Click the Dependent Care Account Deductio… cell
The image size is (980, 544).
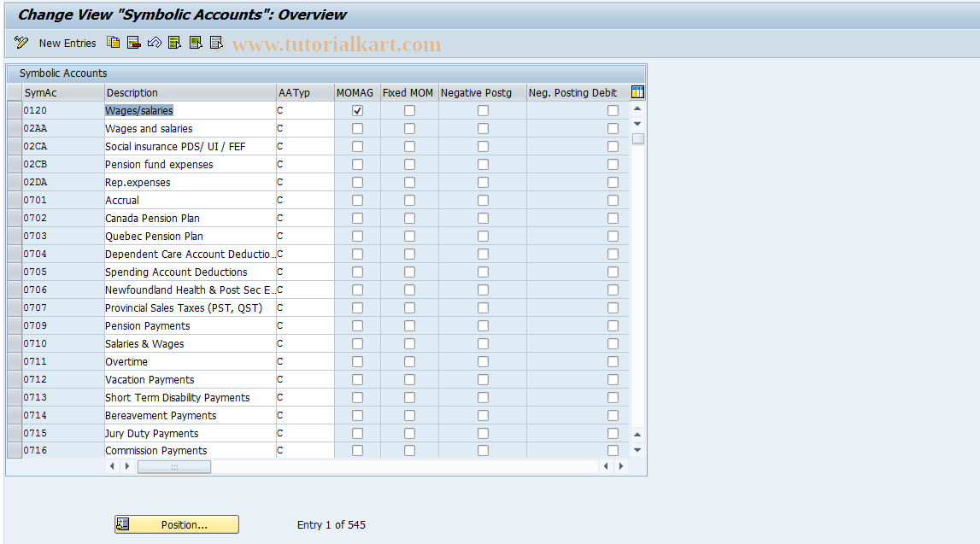pyautogui.click(x=190, y=254)
